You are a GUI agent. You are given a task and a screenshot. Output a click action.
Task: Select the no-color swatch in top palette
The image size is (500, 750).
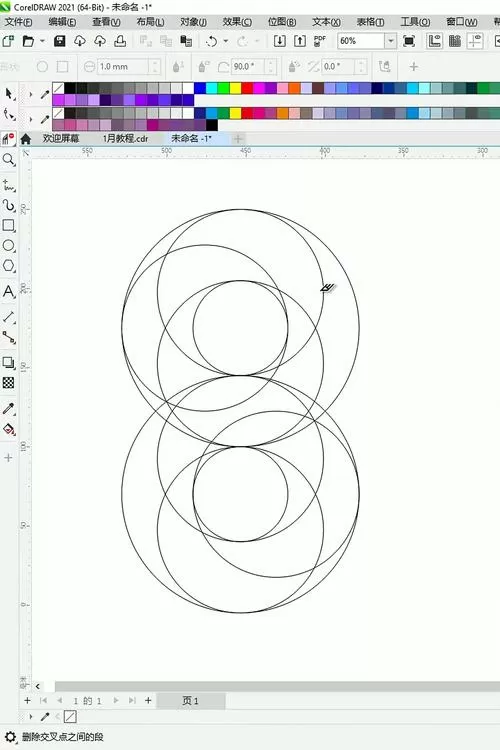[58, 88]
